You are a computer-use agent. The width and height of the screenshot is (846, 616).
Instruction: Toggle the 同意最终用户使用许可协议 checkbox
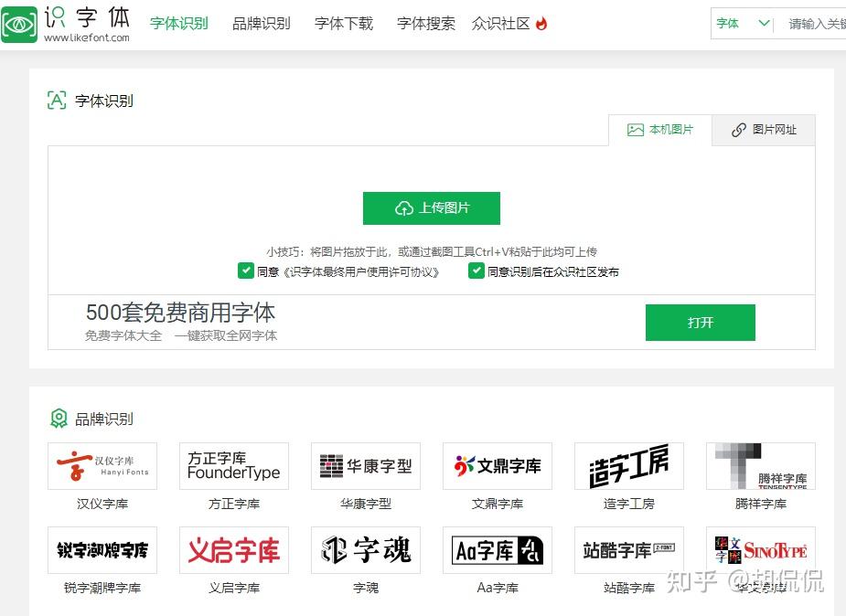pos(245,271)
